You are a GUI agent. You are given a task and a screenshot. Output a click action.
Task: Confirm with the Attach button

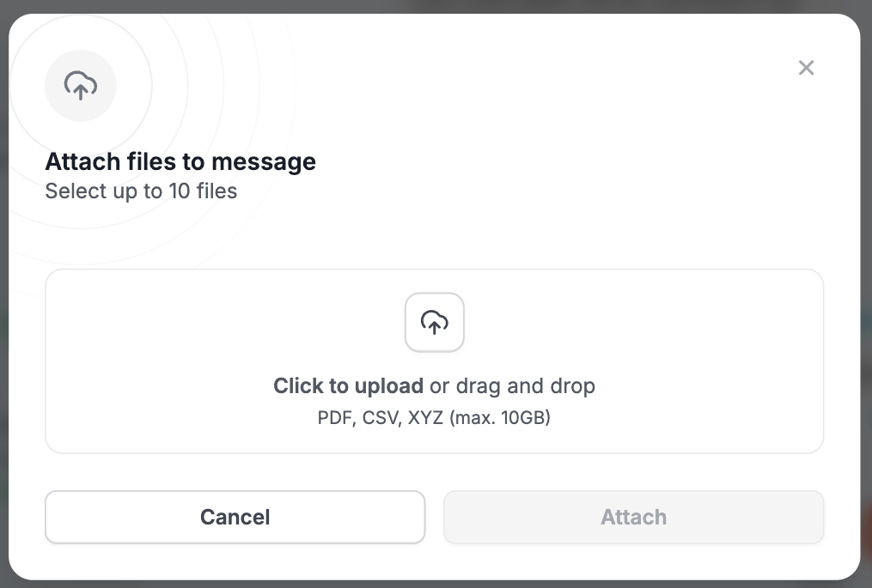[633, 517]
